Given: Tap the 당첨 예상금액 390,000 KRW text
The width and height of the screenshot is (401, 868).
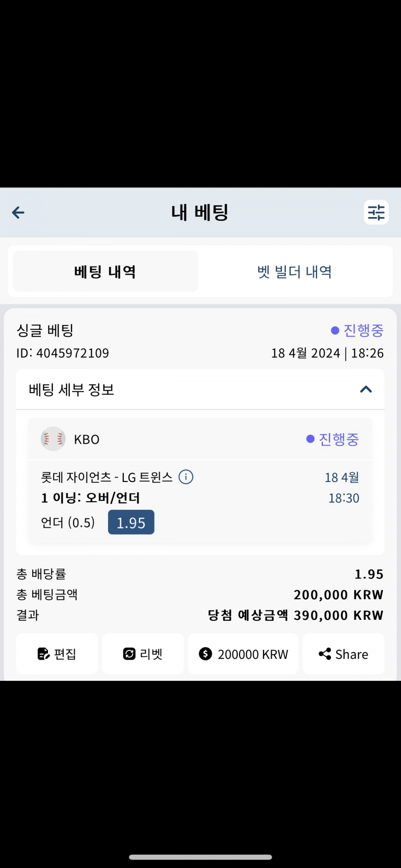Looking at the screenshot, I should coord(295,615).
